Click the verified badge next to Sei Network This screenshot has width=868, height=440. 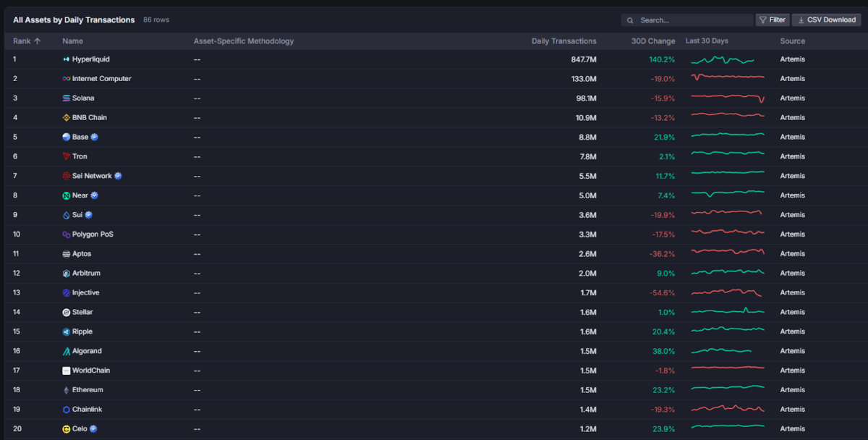[x=119, y=176]
